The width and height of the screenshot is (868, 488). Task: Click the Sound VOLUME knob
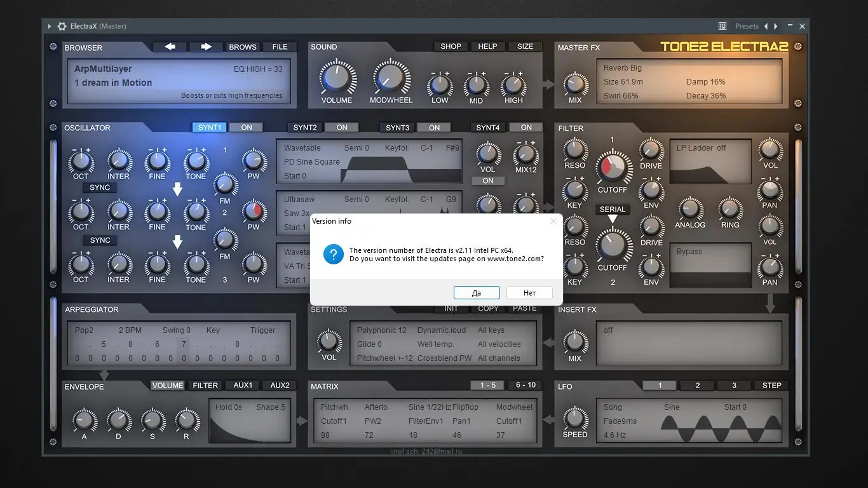(x=336, y=78)
